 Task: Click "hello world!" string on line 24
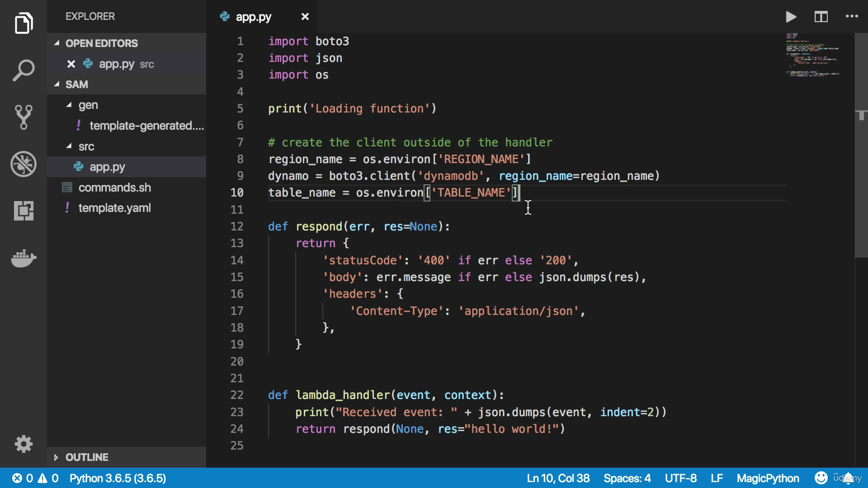click(x=511, y=429)
